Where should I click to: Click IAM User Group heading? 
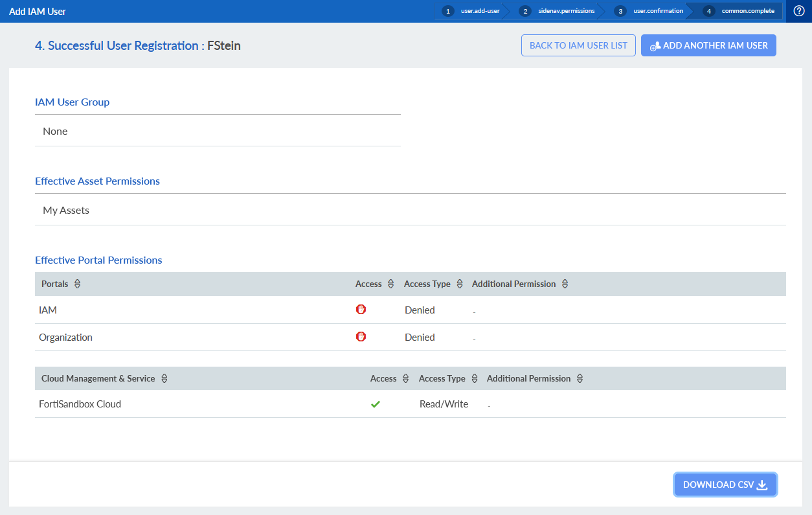[x=73, y=102]
